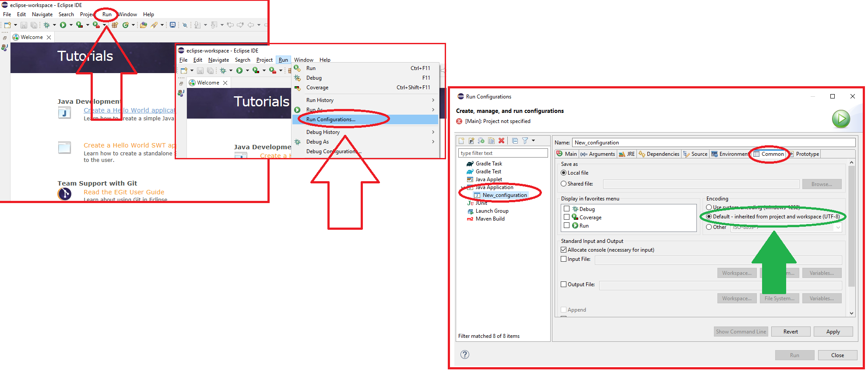Enable the Input File checkbox
The width and height of the screenshot is (868, 372).
[564, 259]
